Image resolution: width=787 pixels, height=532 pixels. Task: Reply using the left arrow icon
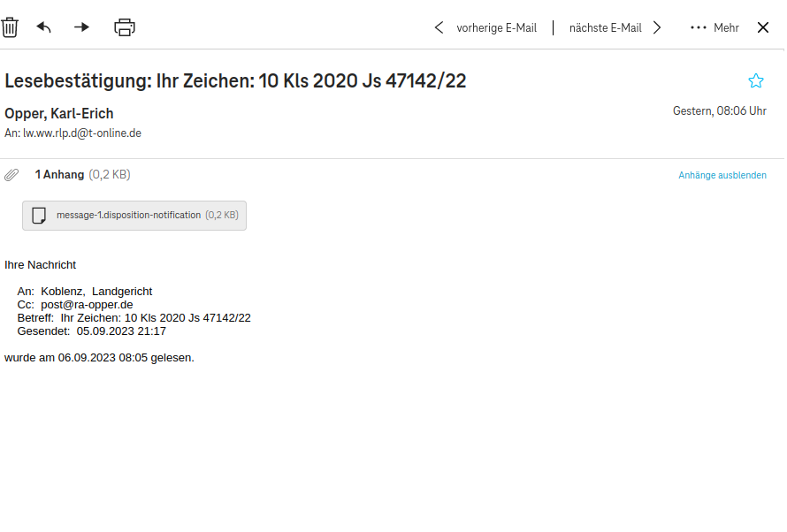(43, 27)
